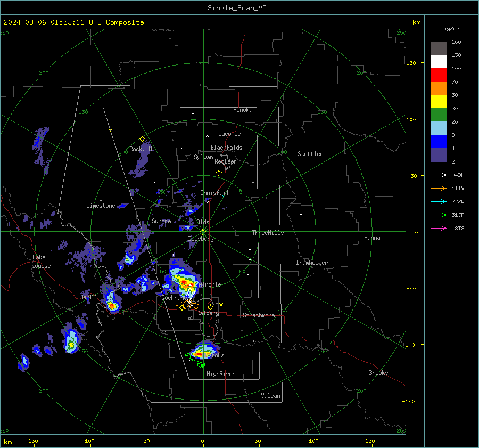Click the 04DK legend label
The width and height of the screenshot is (479, 448).
point(458,175)
